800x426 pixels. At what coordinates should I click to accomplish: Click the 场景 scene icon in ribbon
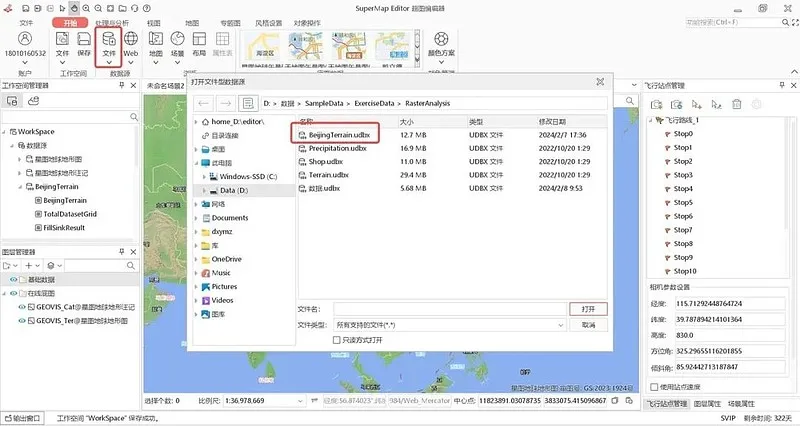coord(178,44)
